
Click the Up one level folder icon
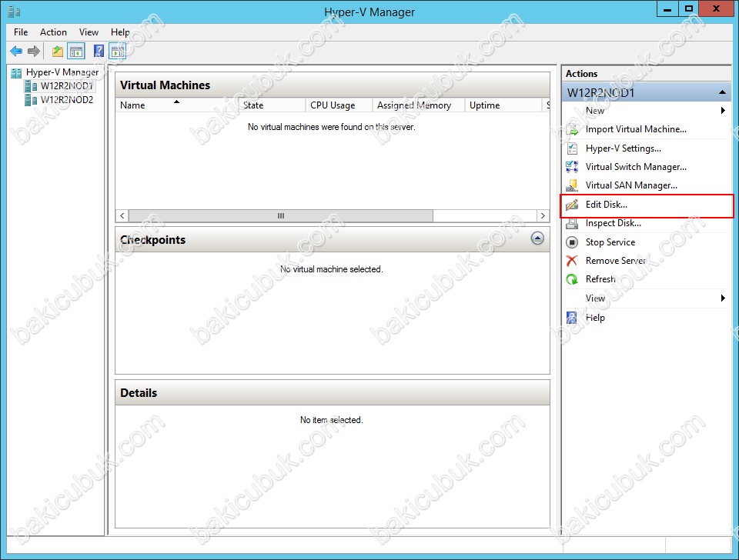click(x=58, y=51)
